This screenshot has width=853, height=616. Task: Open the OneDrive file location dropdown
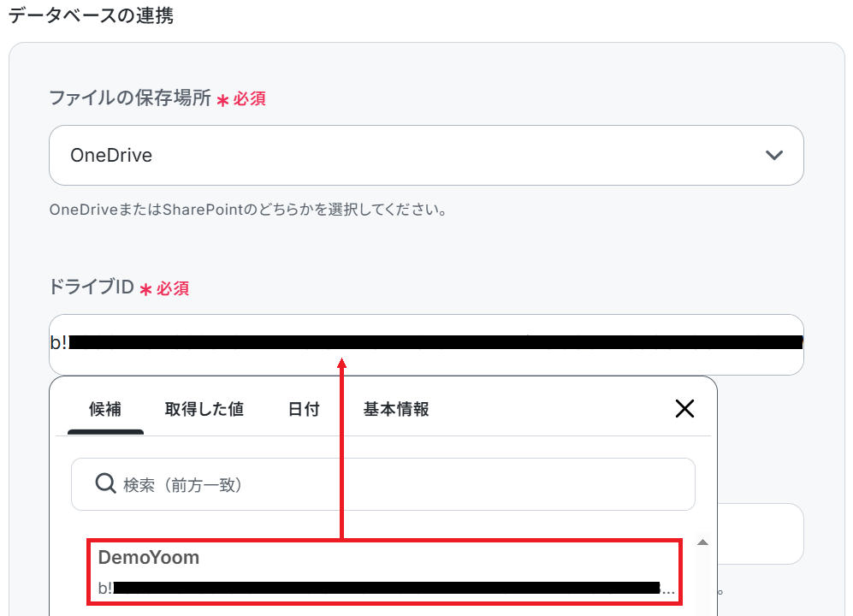coord(426,155)
